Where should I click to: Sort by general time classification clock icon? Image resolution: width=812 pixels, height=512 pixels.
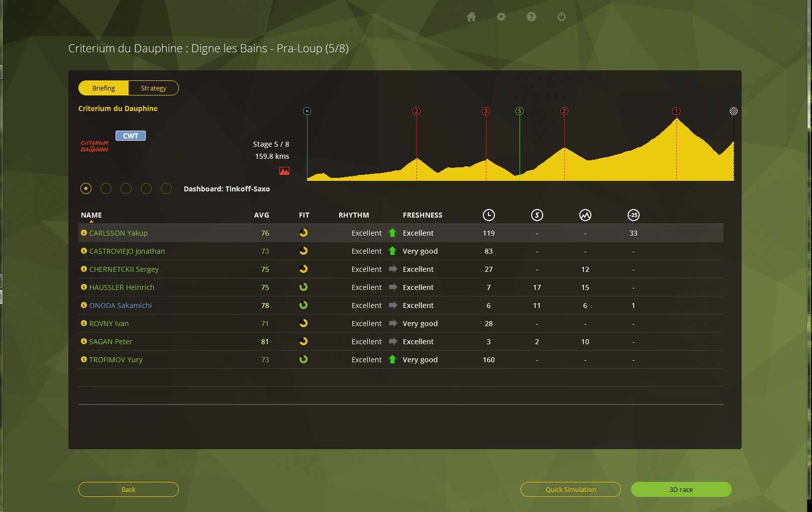point(488,215)
